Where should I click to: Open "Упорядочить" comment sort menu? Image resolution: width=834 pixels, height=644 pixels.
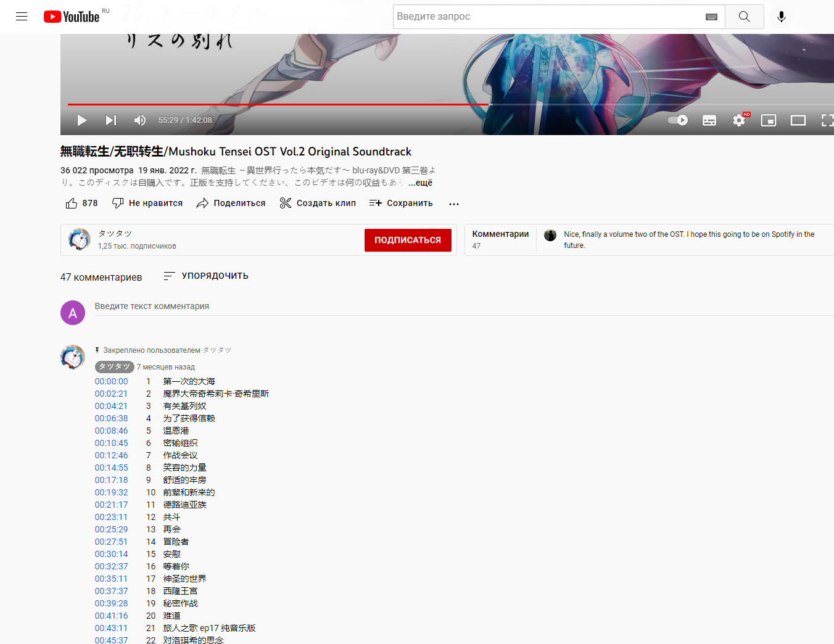point(206,276)
